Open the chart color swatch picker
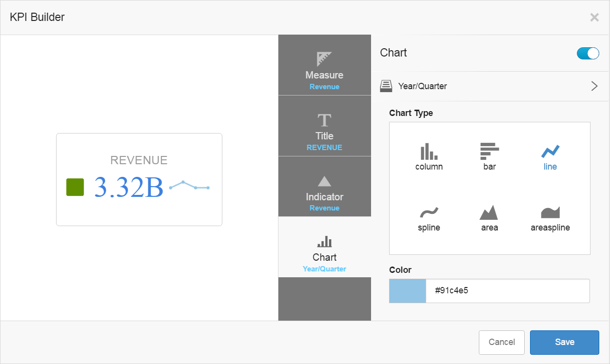This screenshot has width=610, height=364. pyautogui.click(x=408, y=291)
